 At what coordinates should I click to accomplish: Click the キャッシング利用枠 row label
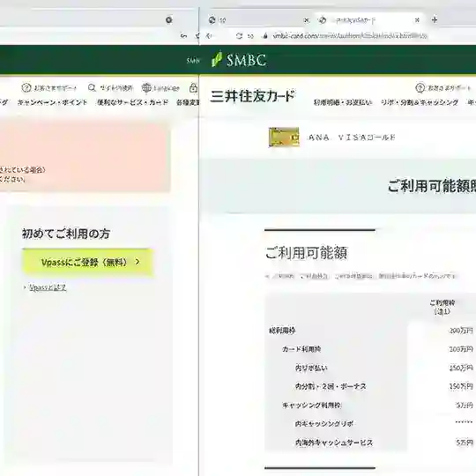click(311, 405)
